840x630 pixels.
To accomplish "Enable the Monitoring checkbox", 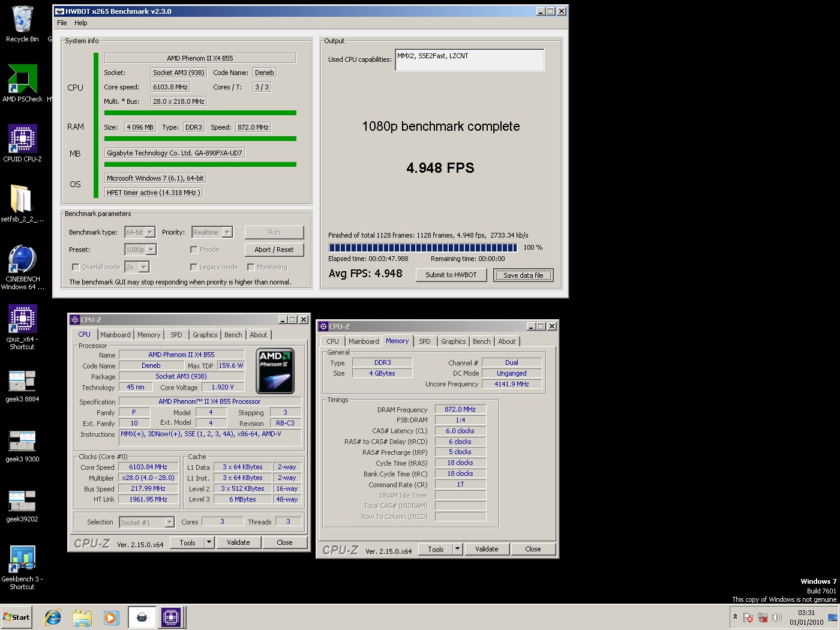I will click(x=251, y=267).
